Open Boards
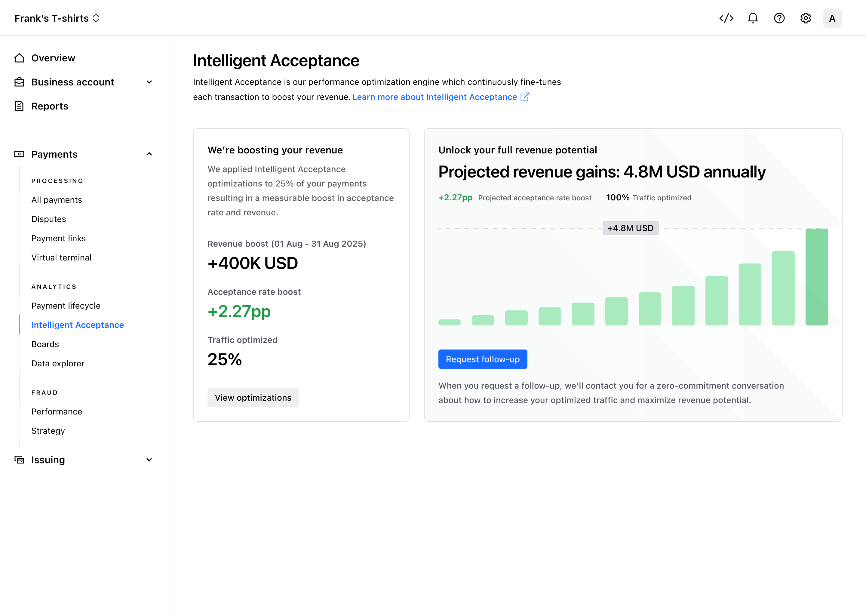Screen dimensions: 866x616 point(45,344)
